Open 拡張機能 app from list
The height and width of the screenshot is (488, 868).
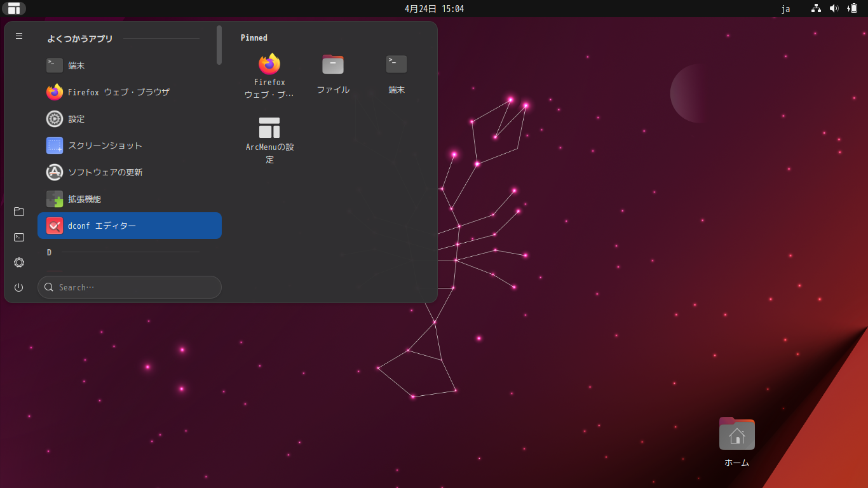coord(130,199)
